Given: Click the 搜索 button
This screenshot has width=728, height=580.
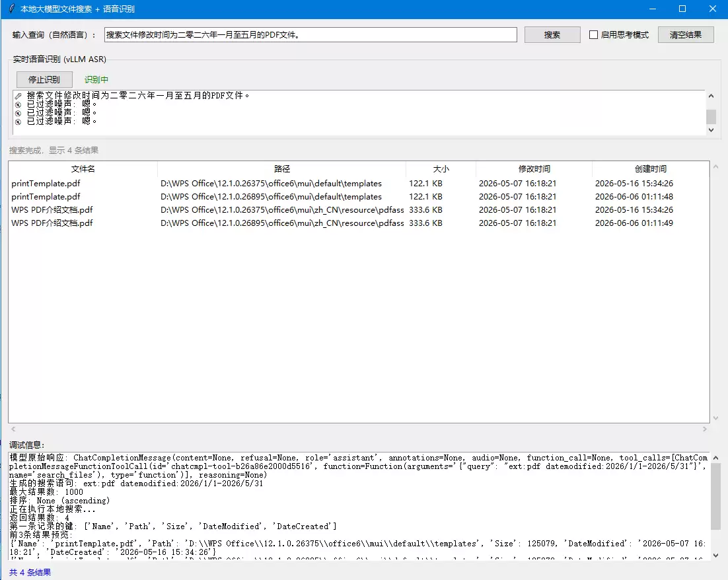Looking at the screenshot, I should tap(552, 35).
